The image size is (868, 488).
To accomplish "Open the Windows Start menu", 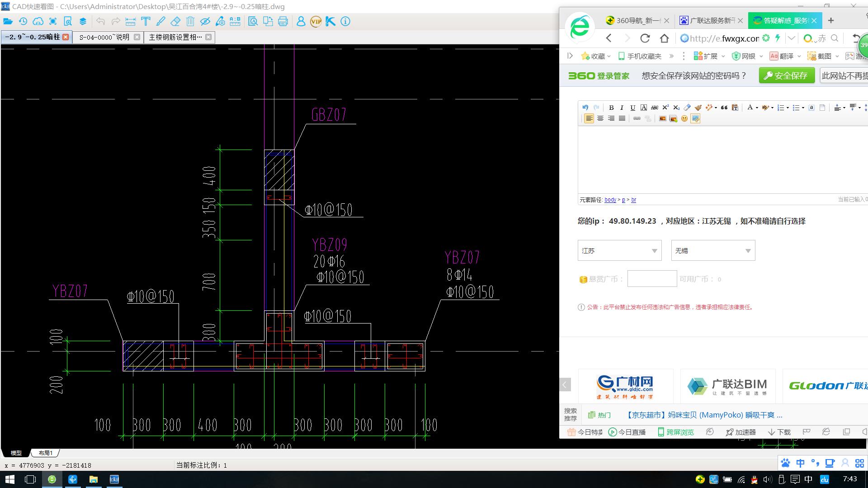I will (x=9, y=479).
